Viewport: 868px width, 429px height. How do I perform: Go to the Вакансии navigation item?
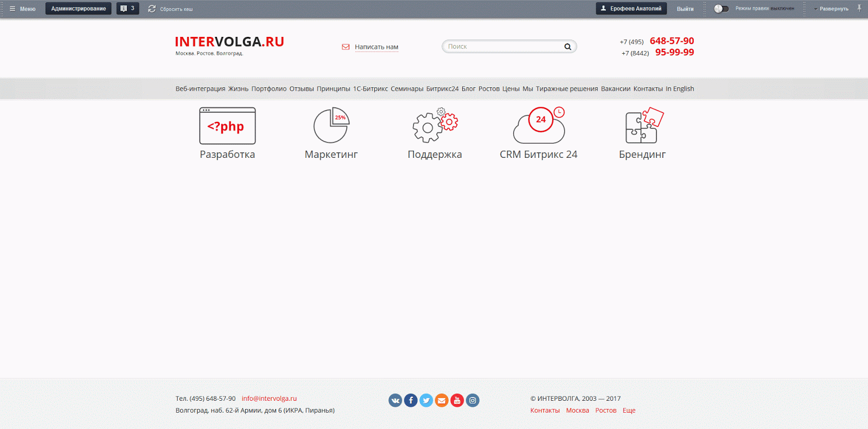pos(615,89)
